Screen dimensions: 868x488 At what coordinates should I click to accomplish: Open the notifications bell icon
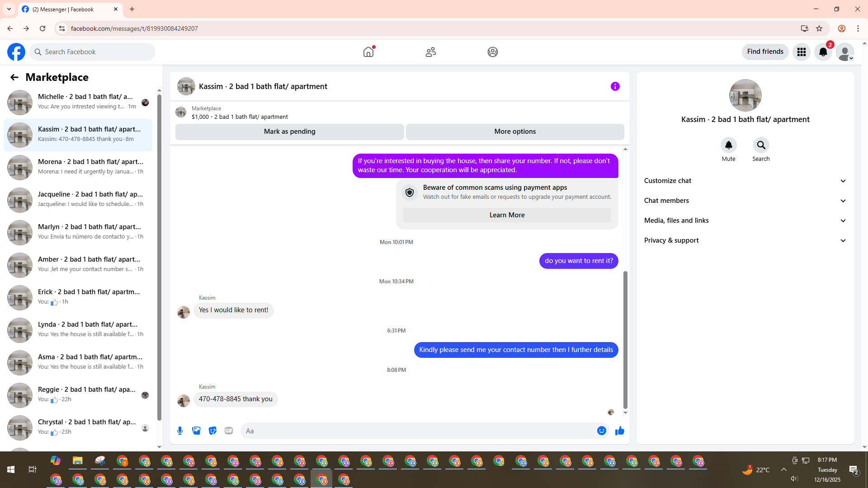pos(823,52)
